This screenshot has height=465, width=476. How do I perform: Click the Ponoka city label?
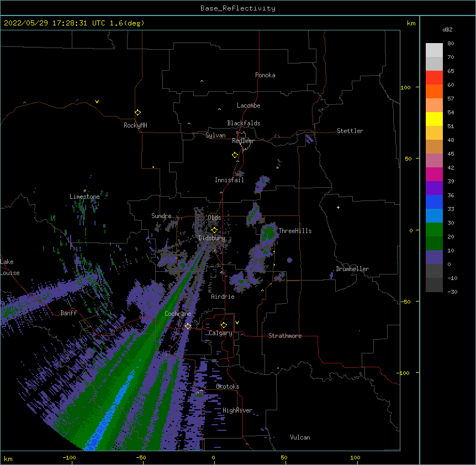tap(265, 75)
